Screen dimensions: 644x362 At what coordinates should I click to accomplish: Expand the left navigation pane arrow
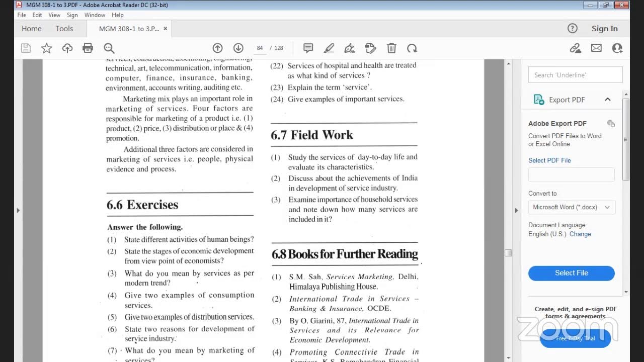pyautogui.click(x=18, y=210)
